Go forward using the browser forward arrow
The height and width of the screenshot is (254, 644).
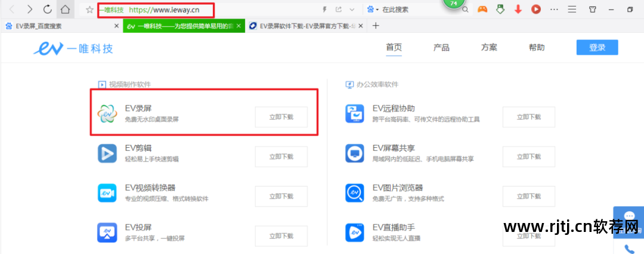coord(30,9)
